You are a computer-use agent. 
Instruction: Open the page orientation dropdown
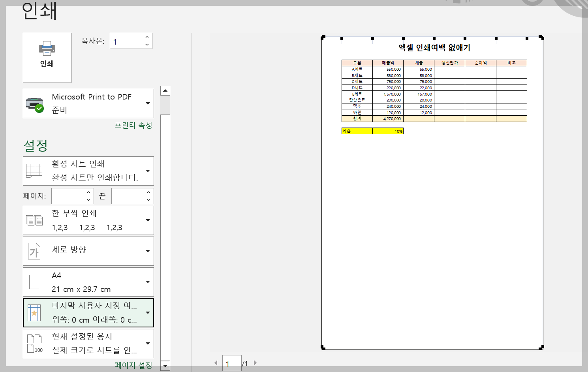coord(149,251)
